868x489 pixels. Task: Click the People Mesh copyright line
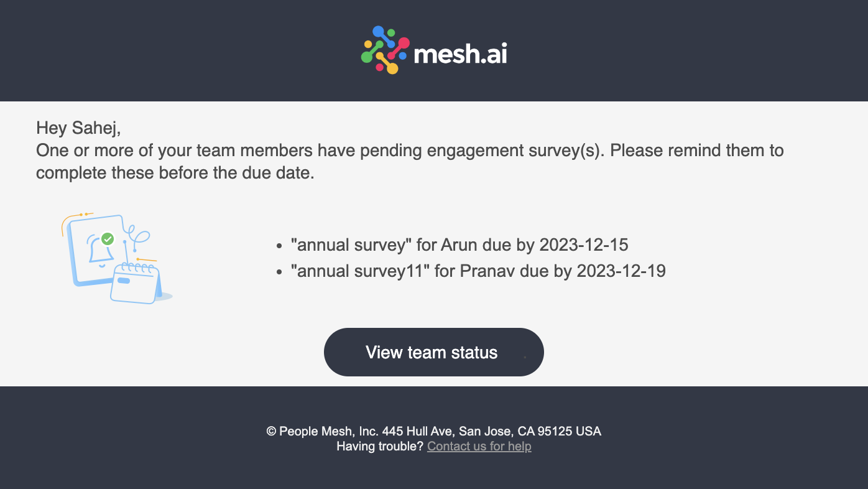(x=433, y=431)
